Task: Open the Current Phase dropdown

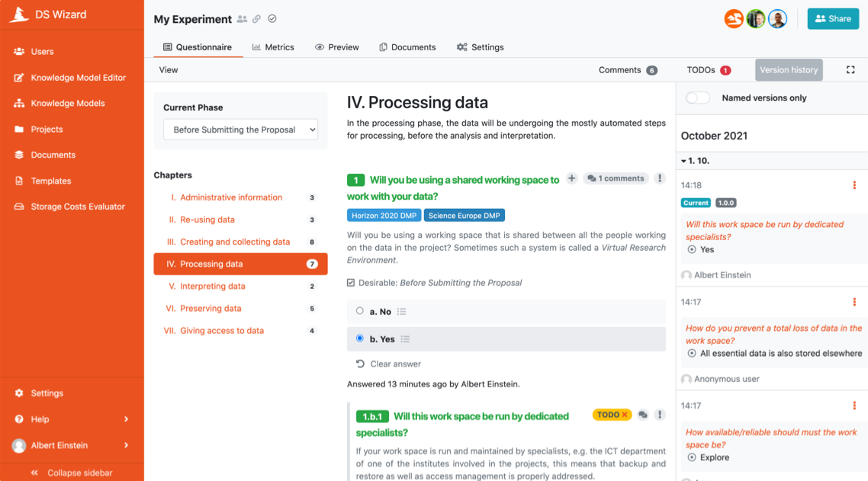Action: 240,130
